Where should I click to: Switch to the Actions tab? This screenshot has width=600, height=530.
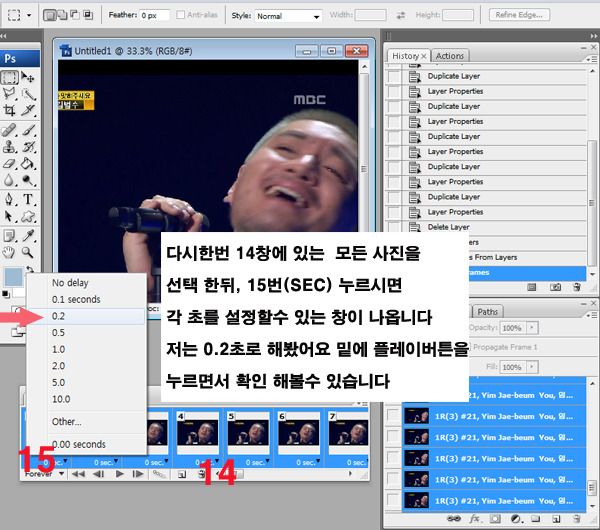click(450, 56)
